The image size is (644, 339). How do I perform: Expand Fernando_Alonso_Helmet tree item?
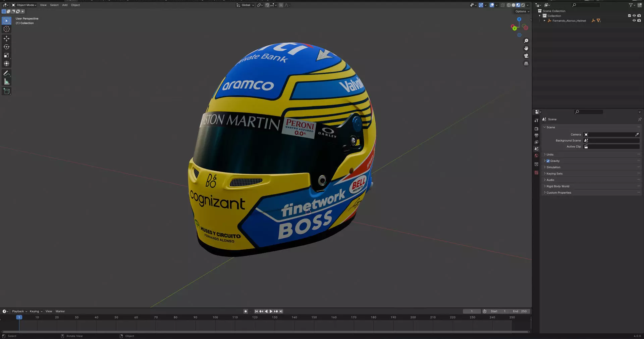tap(544, 21)
